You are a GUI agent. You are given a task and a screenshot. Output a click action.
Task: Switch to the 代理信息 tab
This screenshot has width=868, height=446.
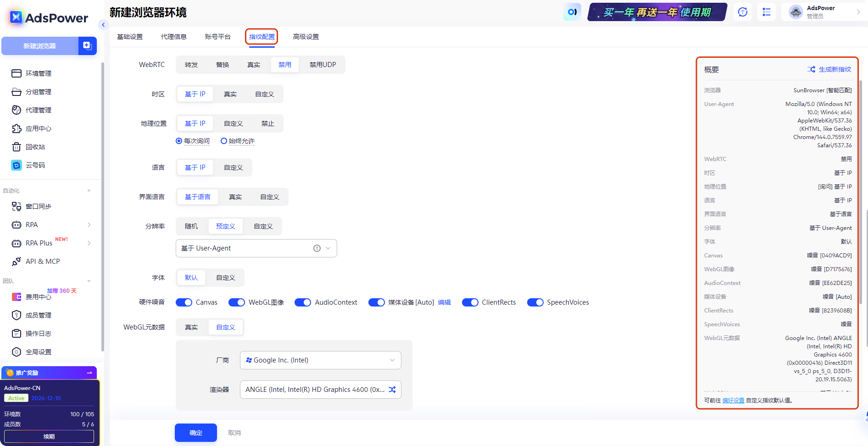[174, 36]
